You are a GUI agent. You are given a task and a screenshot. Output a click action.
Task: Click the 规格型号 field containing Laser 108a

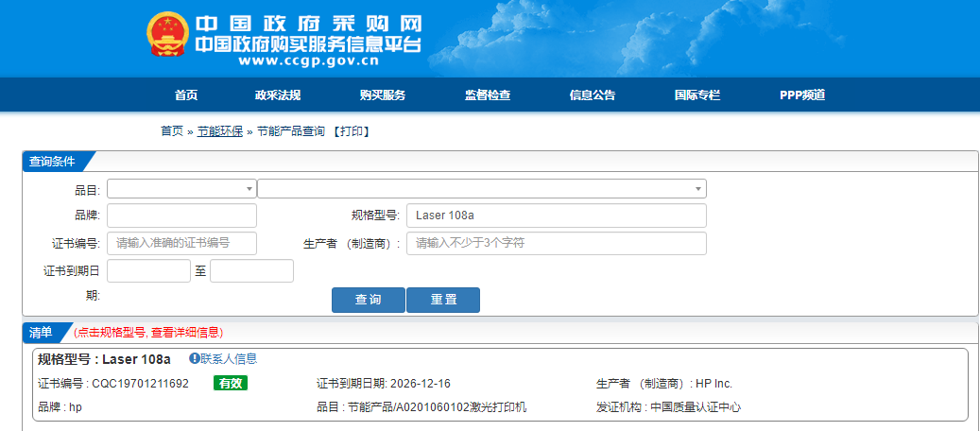coord(556,215)
